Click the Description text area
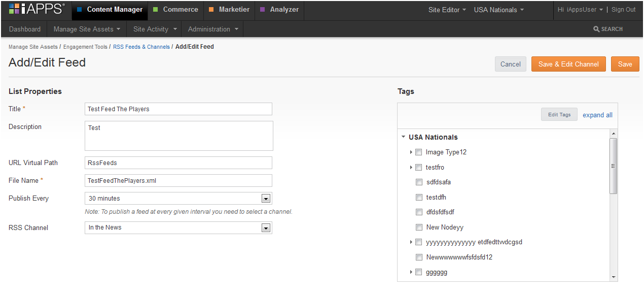This screenshot has height=292, width=644. pos(179,136)
